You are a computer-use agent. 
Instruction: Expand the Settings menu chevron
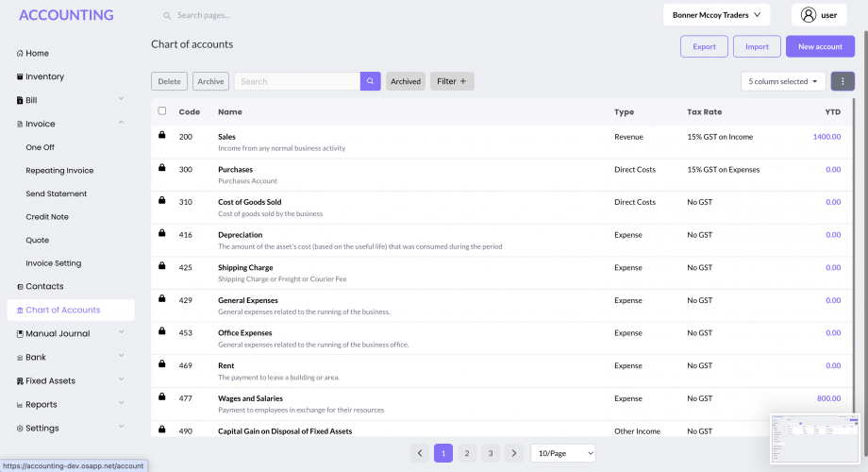coord(121,427)
